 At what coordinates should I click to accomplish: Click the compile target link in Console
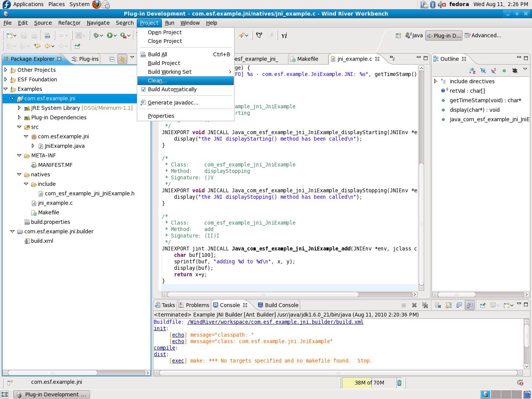[x=164, y=348]
